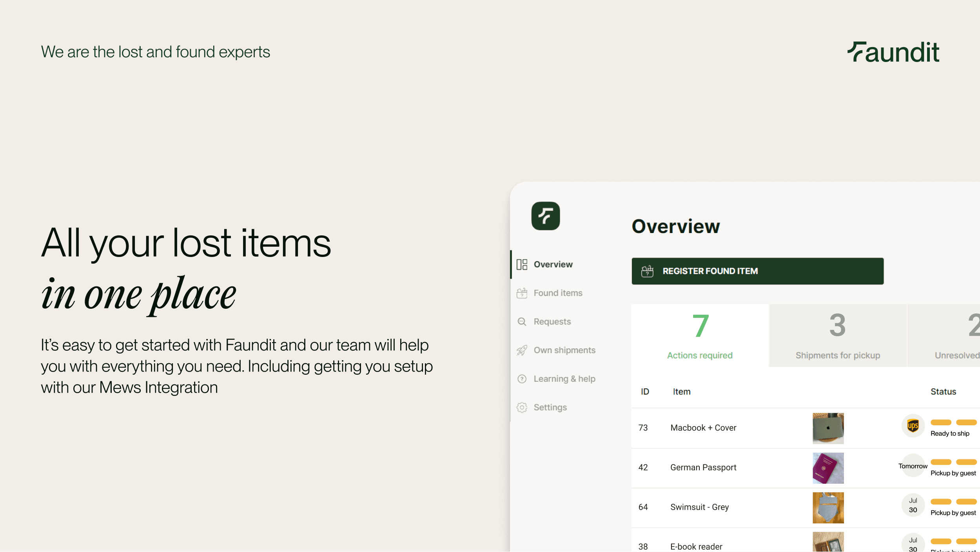Select the Actions required tab

[x=700, y=335]
